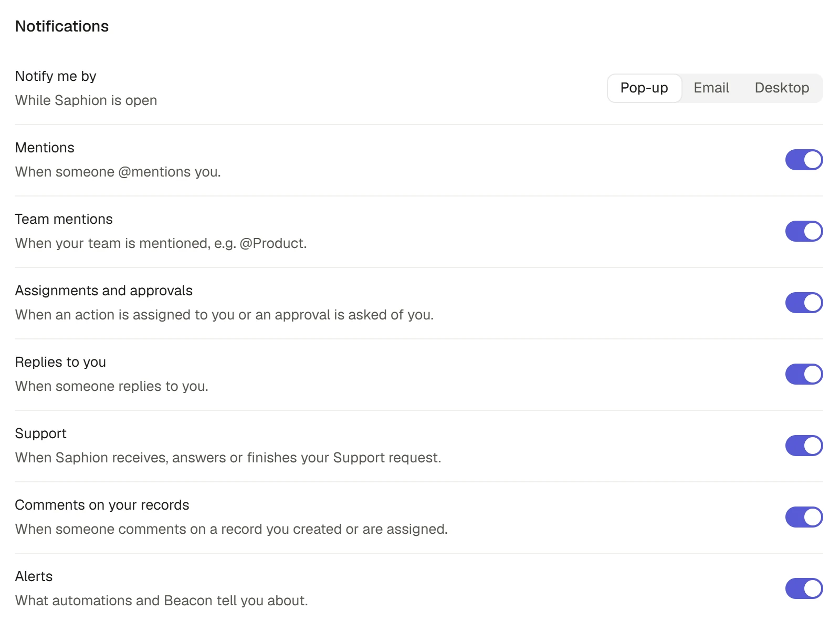Click 'What automations and Beacon tell you about.'
Image resolution: width=840 pixels, height=620 pixels.
click(162, 601)
